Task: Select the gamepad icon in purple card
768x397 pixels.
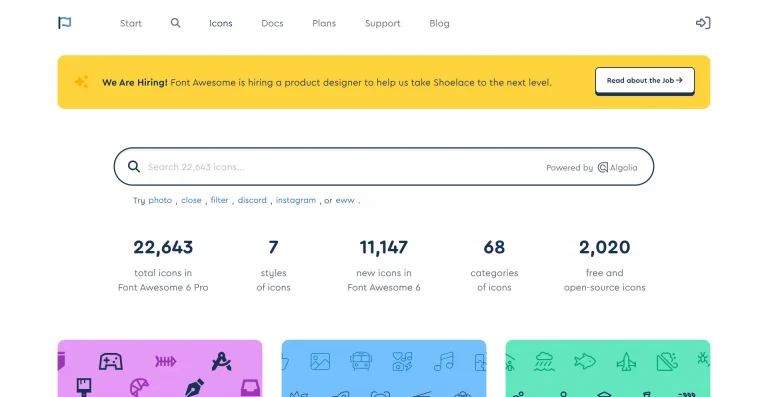Action: [111, 362]
